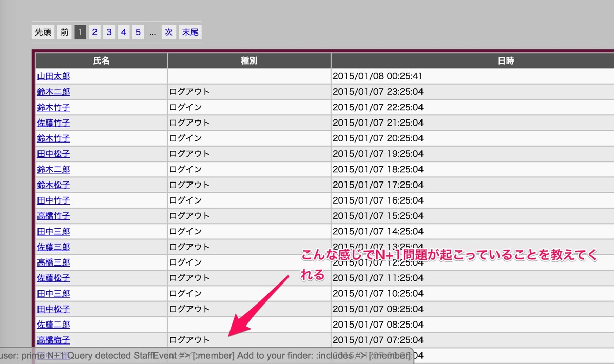614x364 pixels.
Task: Click the 次 (next) page link
Action: (169, 32)
